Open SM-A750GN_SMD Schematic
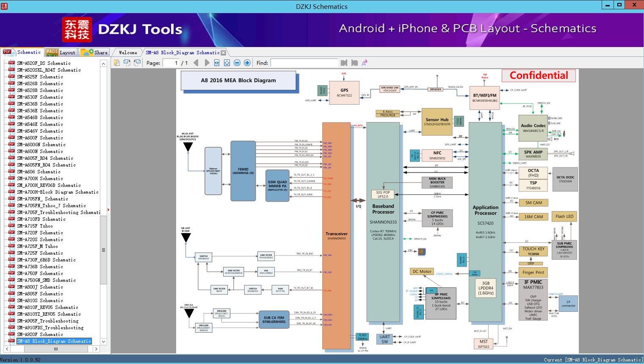Screen dimensions: 644x364 46,280
